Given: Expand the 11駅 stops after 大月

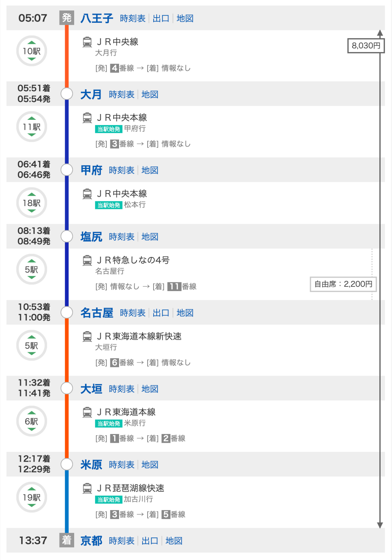Looking at the screenshot, I should 32,127.
